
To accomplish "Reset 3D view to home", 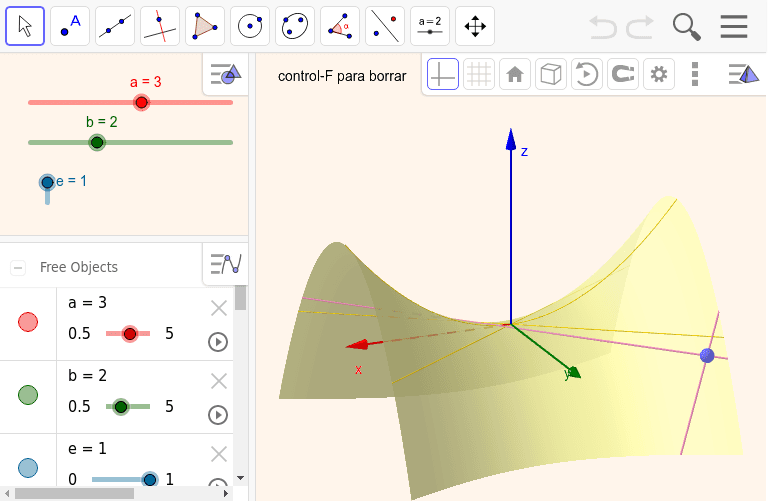I will coord(515,74).
